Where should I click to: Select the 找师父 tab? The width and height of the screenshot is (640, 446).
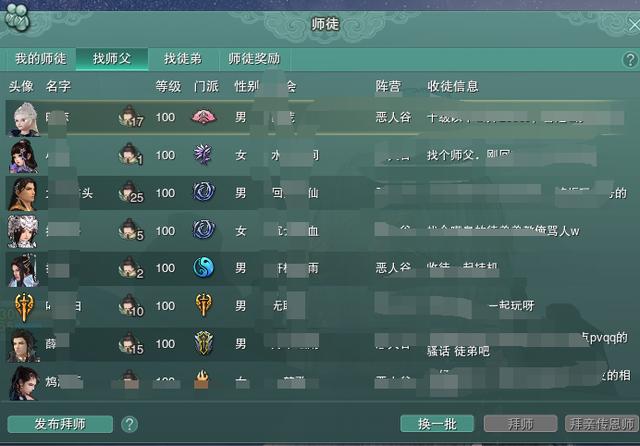pyautogui.click(x=112, y=59)
